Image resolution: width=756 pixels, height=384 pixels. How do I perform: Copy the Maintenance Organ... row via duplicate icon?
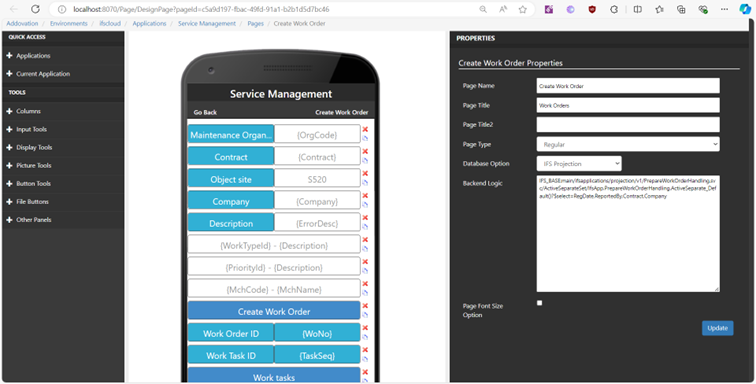(365, 138)
